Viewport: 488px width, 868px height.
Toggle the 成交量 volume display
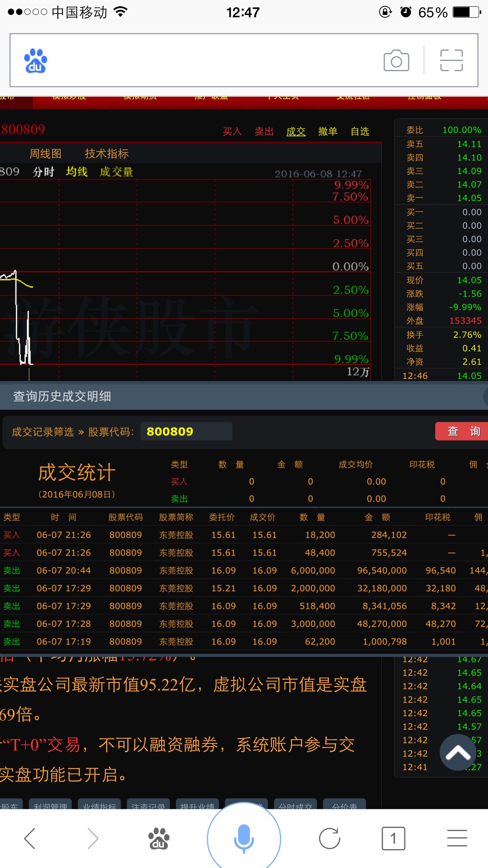point(116,172)
